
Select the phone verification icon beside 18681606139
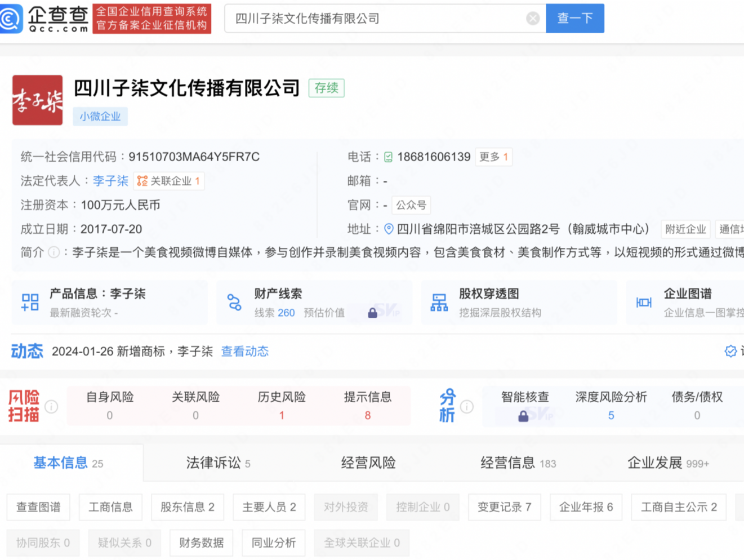coord(388,157)
